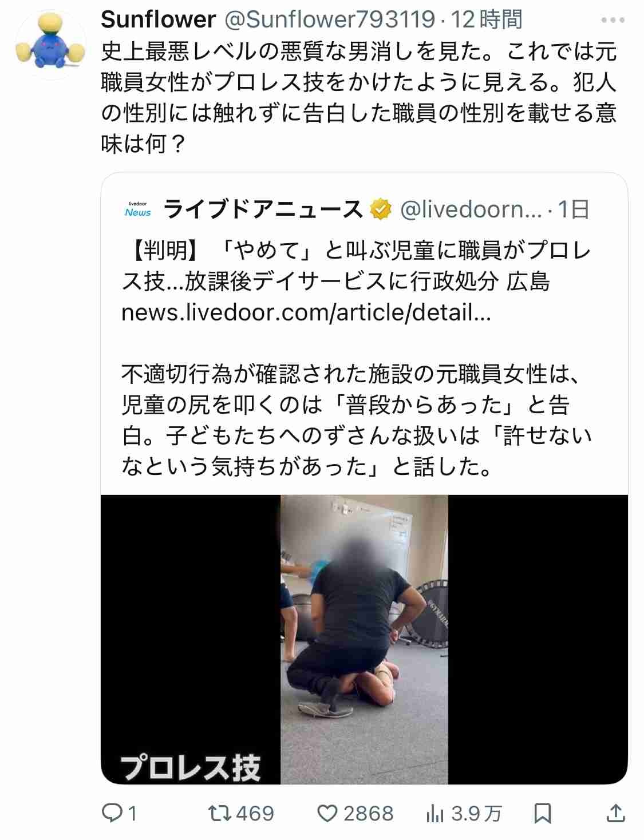The image size is (644, 840).
Task: Open the Sunflower display name
Action: click(x=158, y=20)
